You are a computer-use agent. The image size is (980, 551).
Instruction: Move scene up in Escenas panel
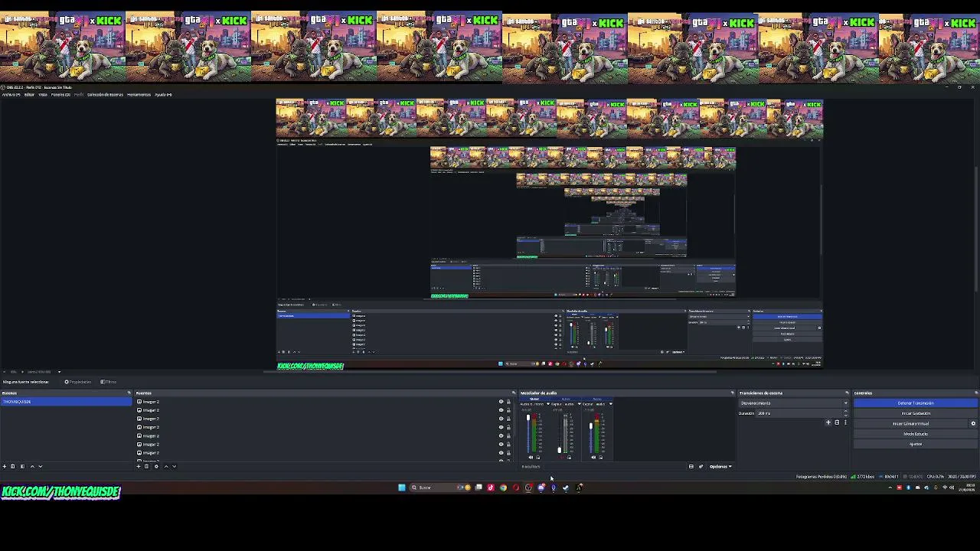click(x=31, y=466)
